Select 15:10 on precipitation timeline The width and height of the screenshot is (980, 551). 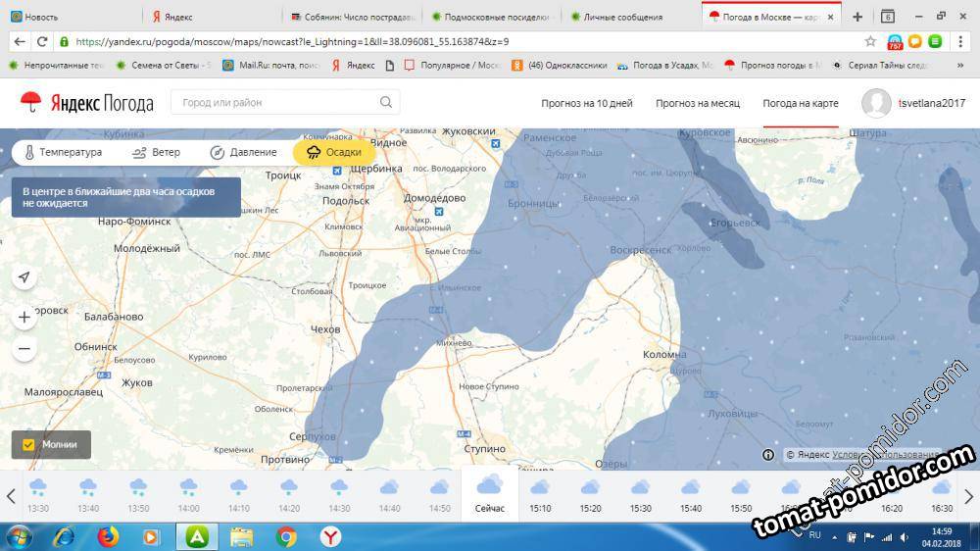[540, 495]
